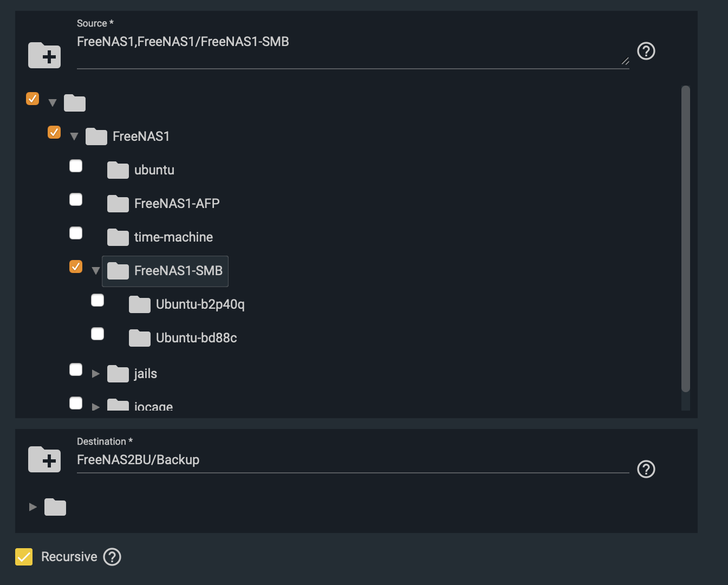Click the Source folder-plus browse icon
This screenshot has height=585, width=728.
pyautogui.click(x=44, y=55)
